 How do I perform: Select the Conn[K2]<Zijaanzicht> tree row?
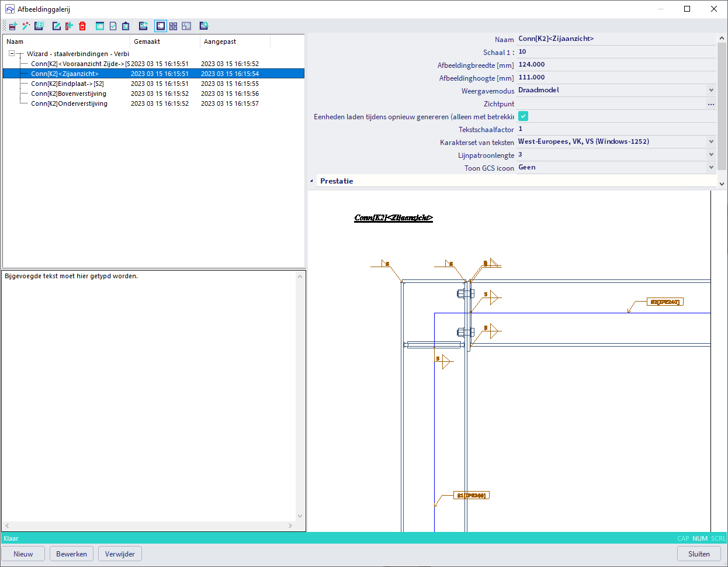point(154,74)
